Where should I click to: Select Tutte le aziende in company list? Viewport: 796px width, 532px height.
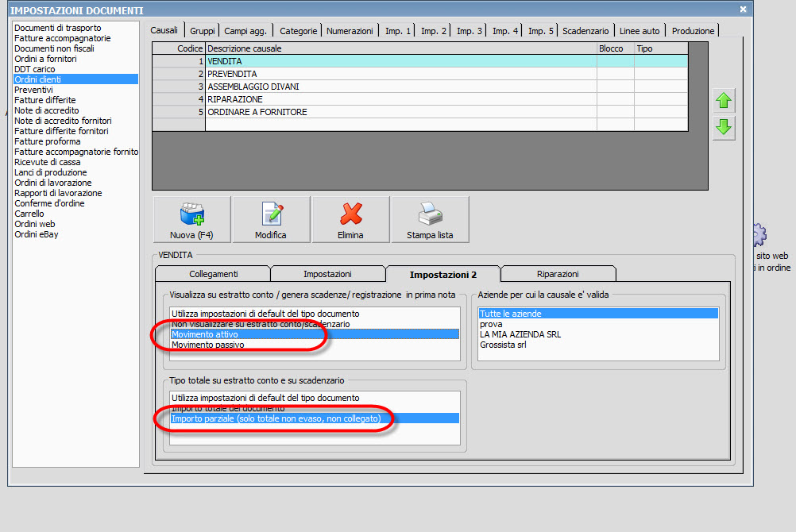(x=598, y=314)
